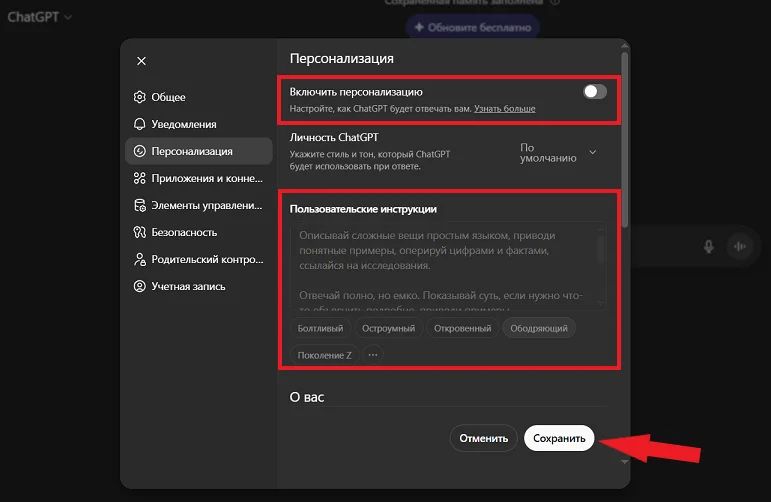Screen dimensions: 771x502
Task: Follow the Узнать больше link
Action: [504, 109]
